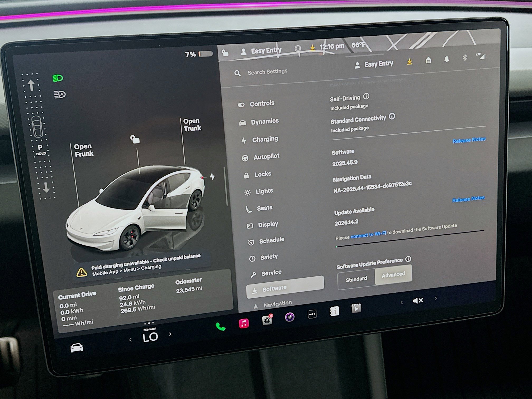This screenshot has width=532, height=399.
Task: Open the green Phone app
Action: coord(221,326)
